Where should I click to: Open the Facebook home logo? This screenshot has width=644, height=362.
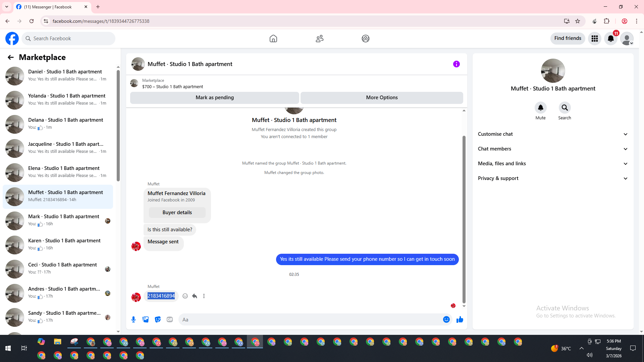12,39
